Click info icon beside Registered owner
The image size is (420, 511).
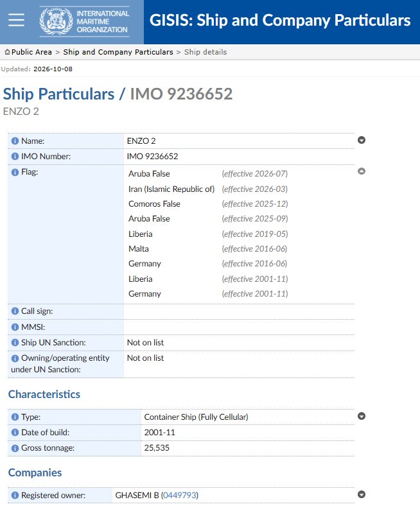pos(15,495)
